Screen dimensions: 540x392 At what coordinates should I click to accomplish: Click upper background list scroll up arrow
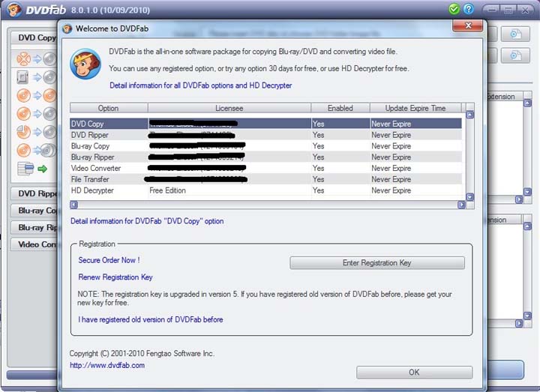tap(527, 103)
